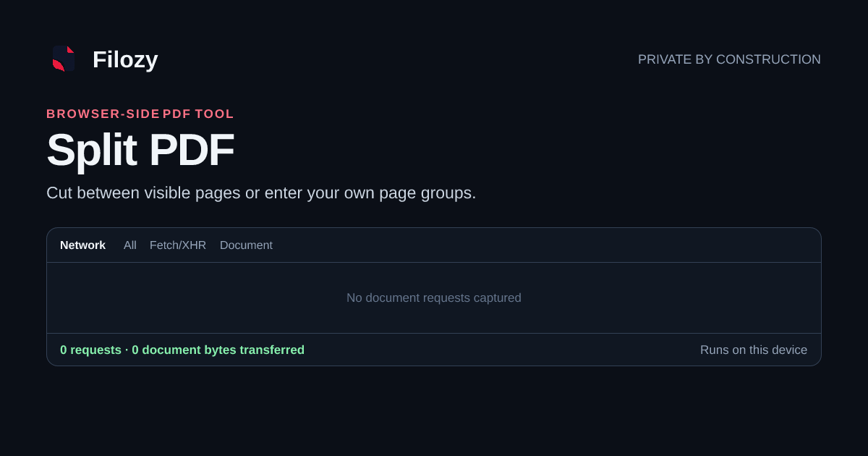Click the network panel footer status bar
Viewport: 868px width, 456px height.
pyautogui.click(x=434, y=350)
